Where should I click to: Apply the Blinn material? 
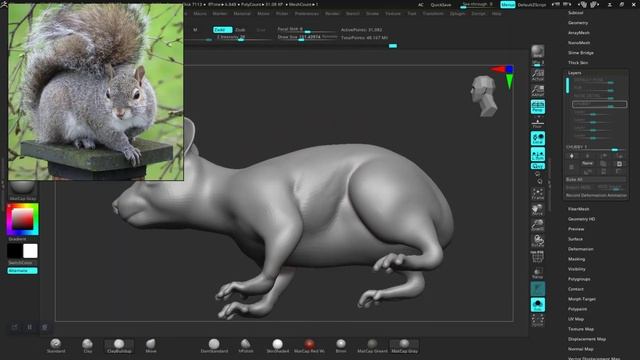point(341,346)
